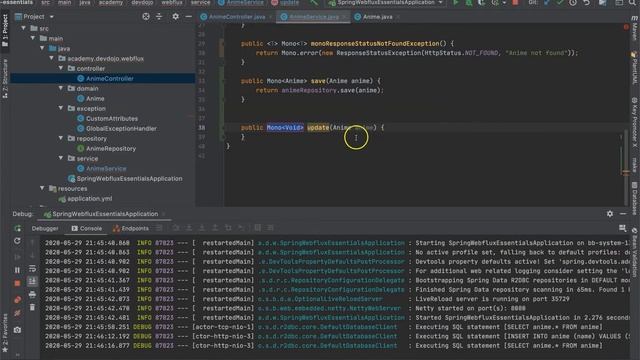Collapse all in Project panel
The height and width of the screenshot is (360, 640).
159,17
